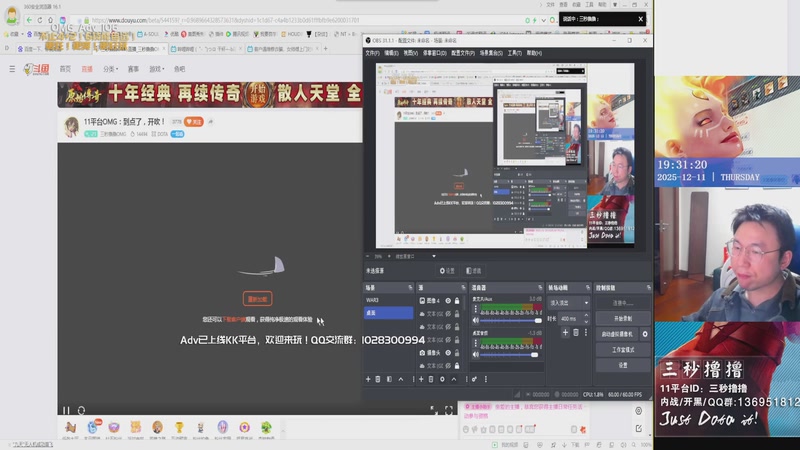The width and height of the screenshot is (800, 450).
Task: Mute the 桌面音频 channel speaker icon
Action: 476,354
